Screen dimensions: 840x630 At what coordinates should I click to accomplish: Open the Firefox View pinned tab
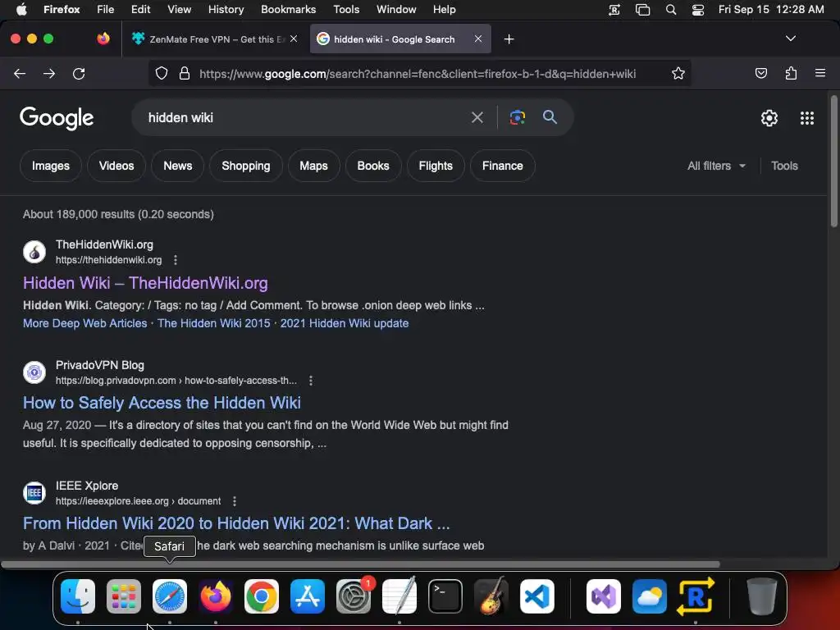(x=103, y=39)
